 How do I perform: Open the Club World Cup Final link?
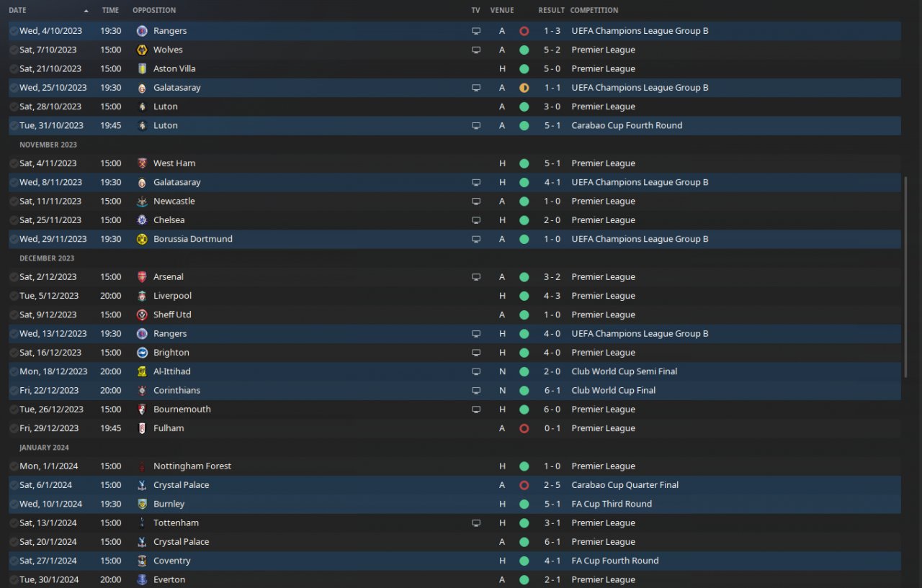coord(614,391)
